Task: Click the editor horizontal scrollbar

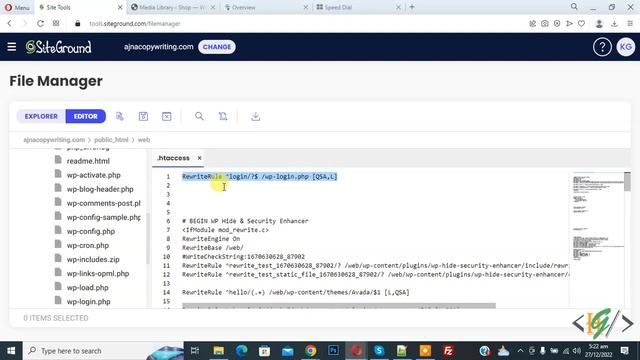Action: (x=339, y=306)
